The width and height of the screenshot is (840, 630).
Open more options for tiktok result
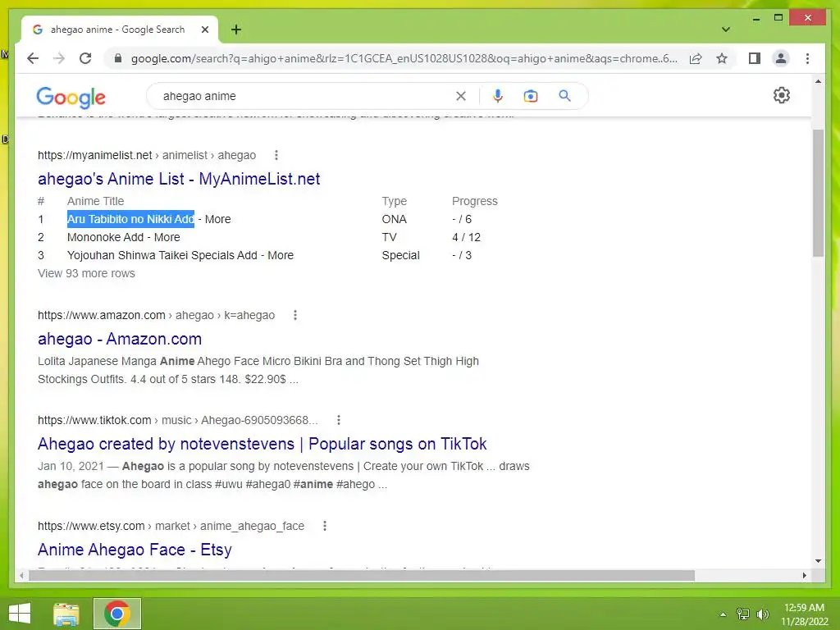(339, 420)
